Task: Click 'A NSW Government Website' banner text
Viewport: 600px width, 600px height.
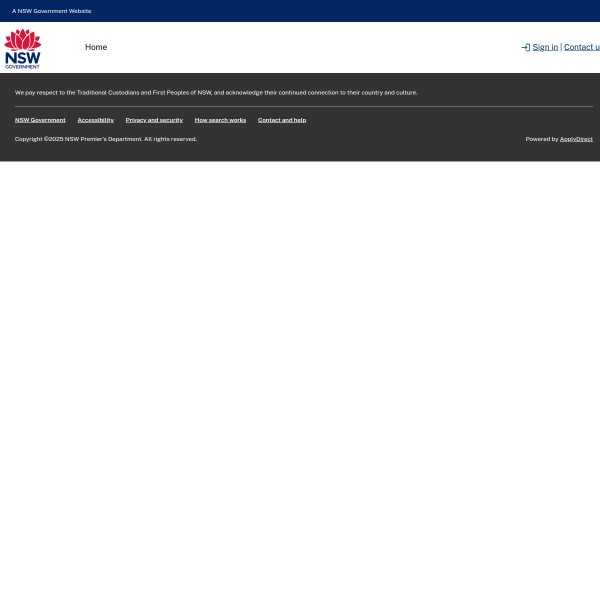Action: point(52,11)
